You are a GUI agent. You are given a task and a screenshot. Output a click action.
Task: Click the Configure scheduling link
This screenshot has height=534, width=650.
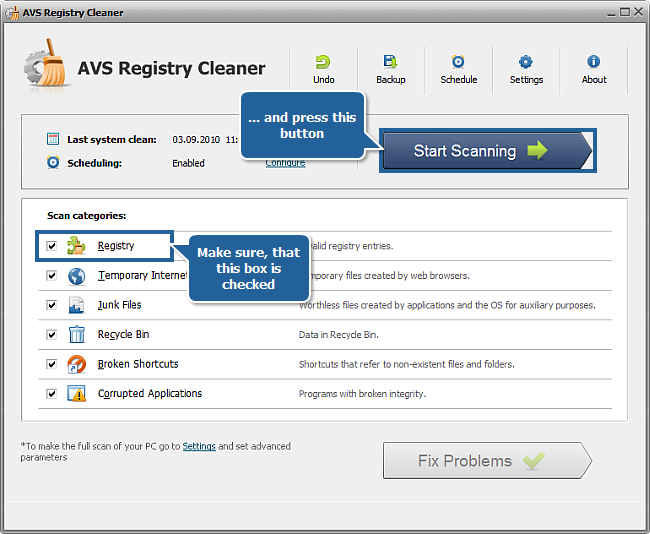tap(285, 163)
